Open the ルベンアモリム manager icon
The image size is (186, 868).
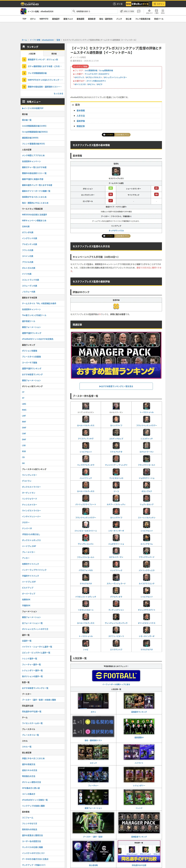click(x=146, y=537)
